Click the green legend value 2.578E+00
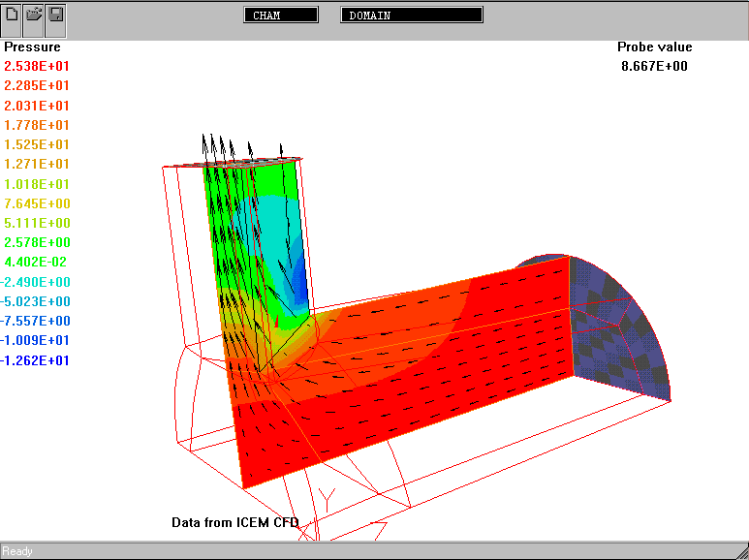Screen dimensions: 749x560 click(37, 242)
